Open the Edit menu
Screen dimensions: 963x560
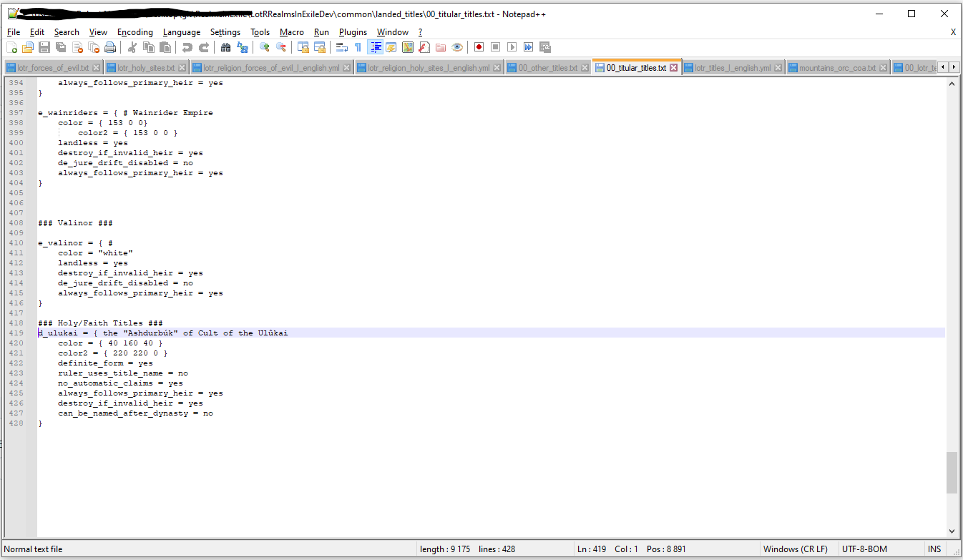37,32
